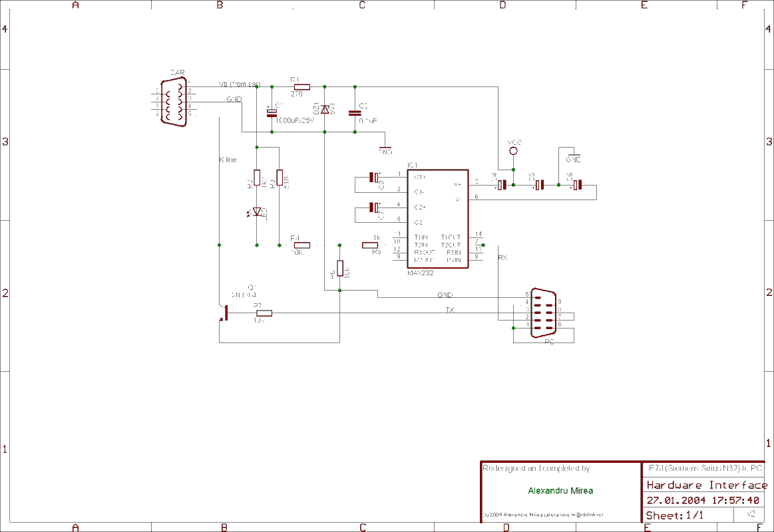Click the 'Sheet: 1/1' field
The height and width of the screenshot is (532, 774).
pos(674,515)
